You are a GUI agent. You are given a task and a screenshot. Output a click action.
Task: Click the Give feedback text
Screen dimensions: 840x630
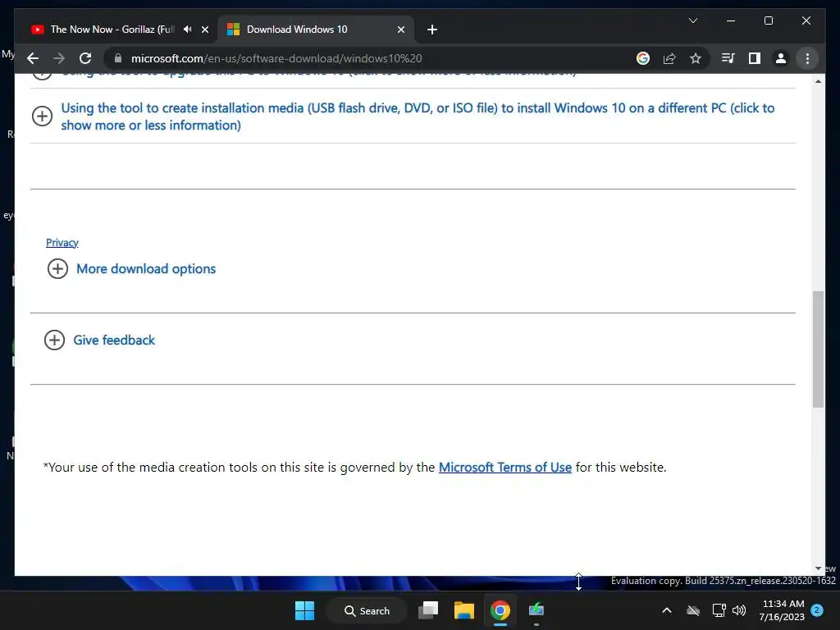pos(113,340)
